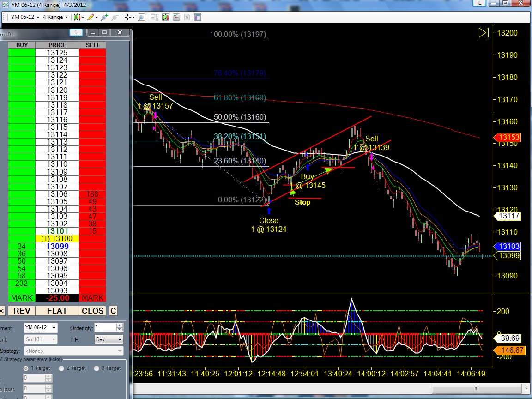
Task: Click the blue 13099 price cell
Action: click(57, 246)
